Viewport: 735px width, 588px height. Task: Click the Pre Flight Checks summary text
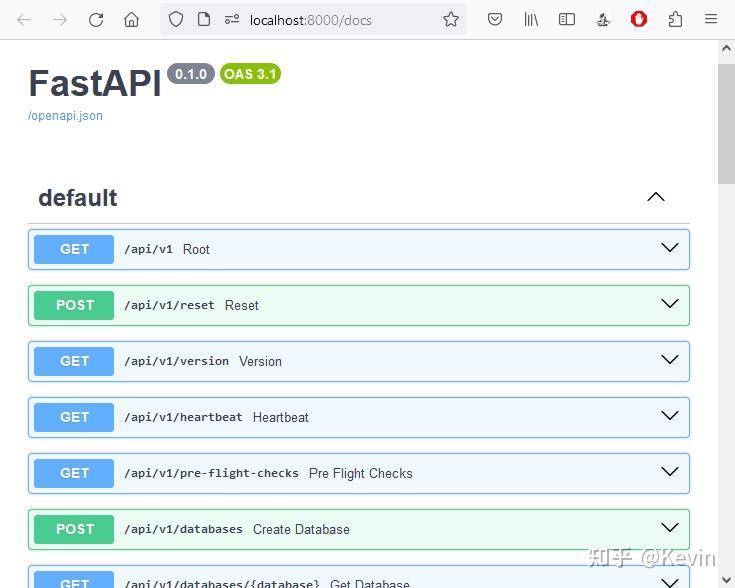coord(360,474)
